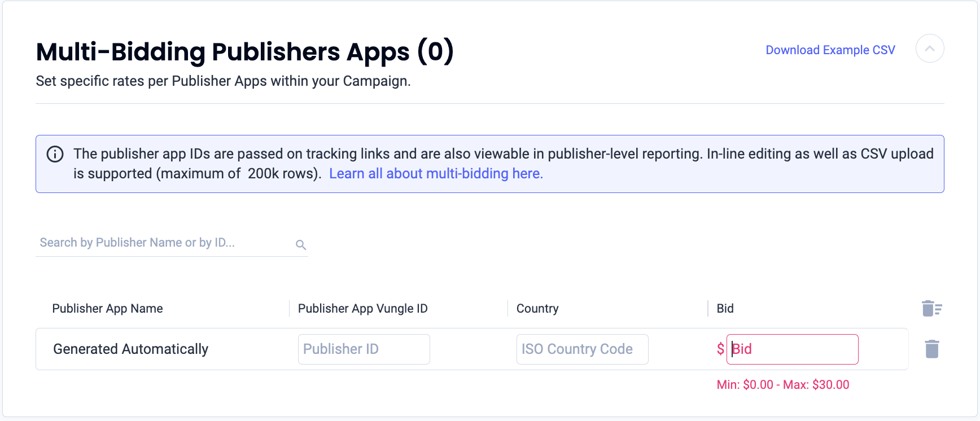Remove the row with its trash icon

click(932, 349)
